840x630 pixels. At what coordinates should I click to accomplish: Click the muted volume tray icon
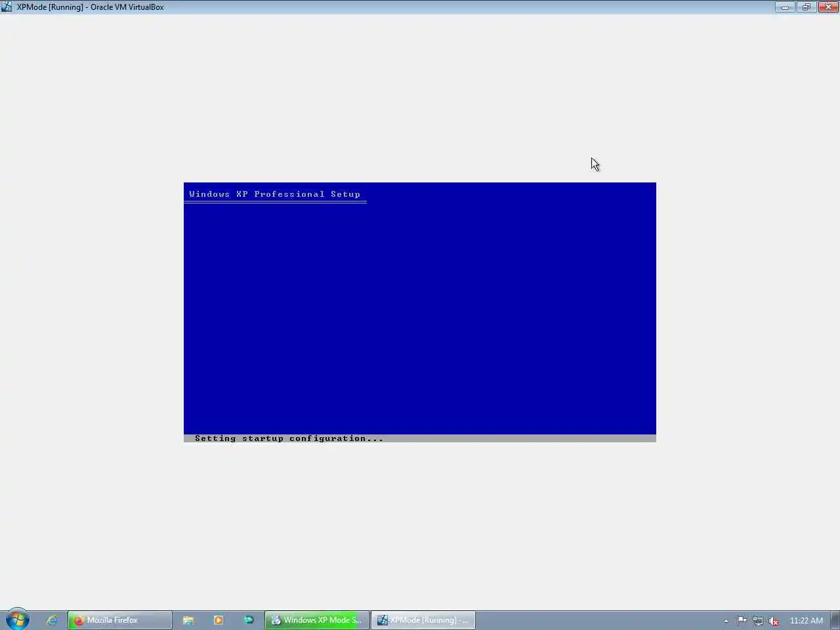tap(774, 621)
